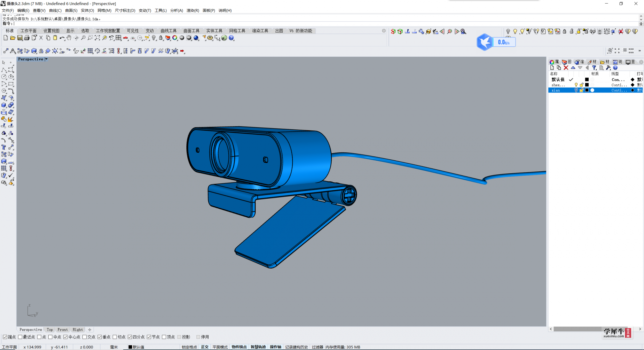Select the Pan hand tool
Image resolution: width=644 pixels, height=350 pixels.
click(69, 38)
